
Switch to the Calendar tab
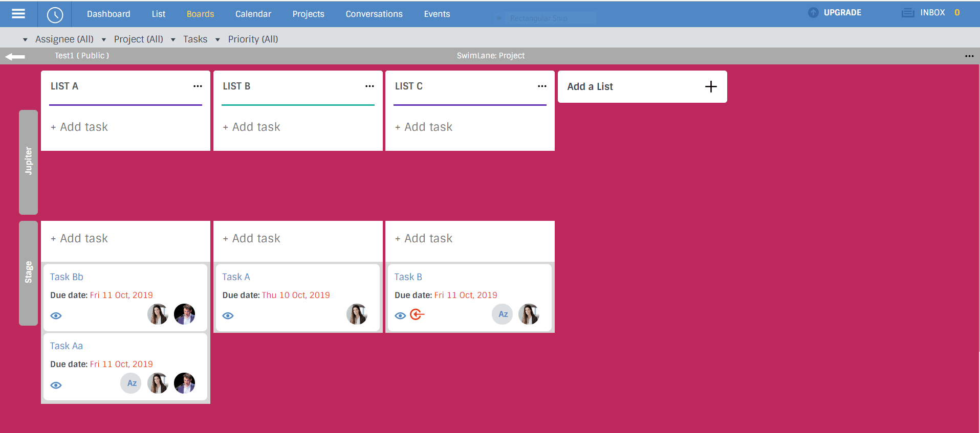[x=253, y=14]
